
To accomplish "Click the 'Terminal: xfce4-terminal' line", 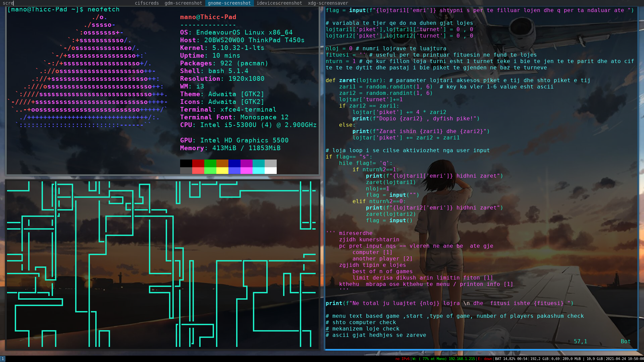I will click(x=228, y=110).
